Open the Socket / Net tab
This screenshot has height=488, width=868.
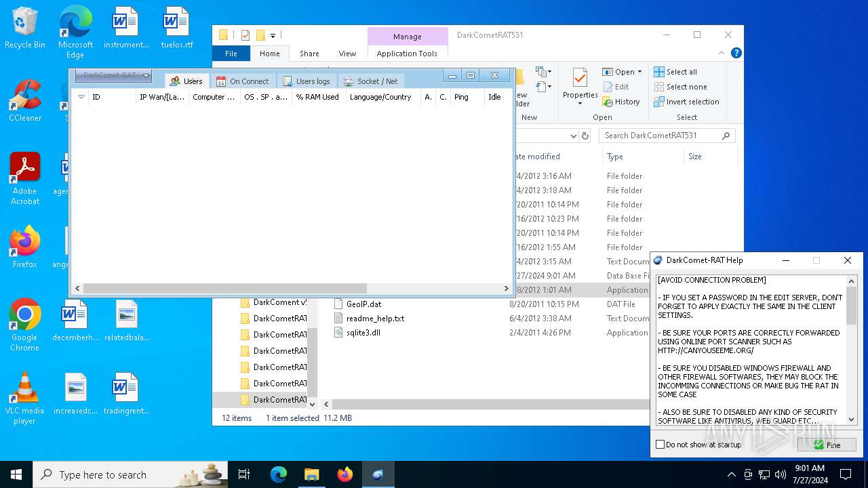[x=370, y=81]
